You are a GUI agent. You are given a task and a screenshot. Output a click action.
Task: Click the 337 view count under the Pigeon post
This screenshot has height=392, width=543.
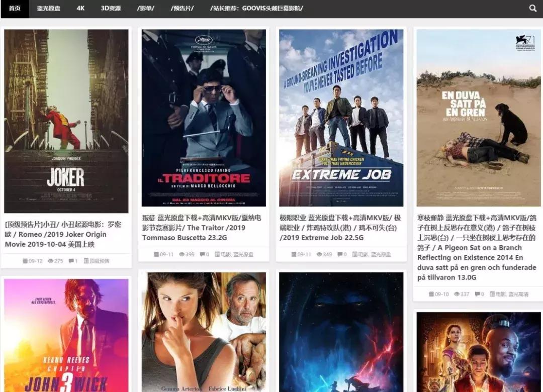point(465,294)
